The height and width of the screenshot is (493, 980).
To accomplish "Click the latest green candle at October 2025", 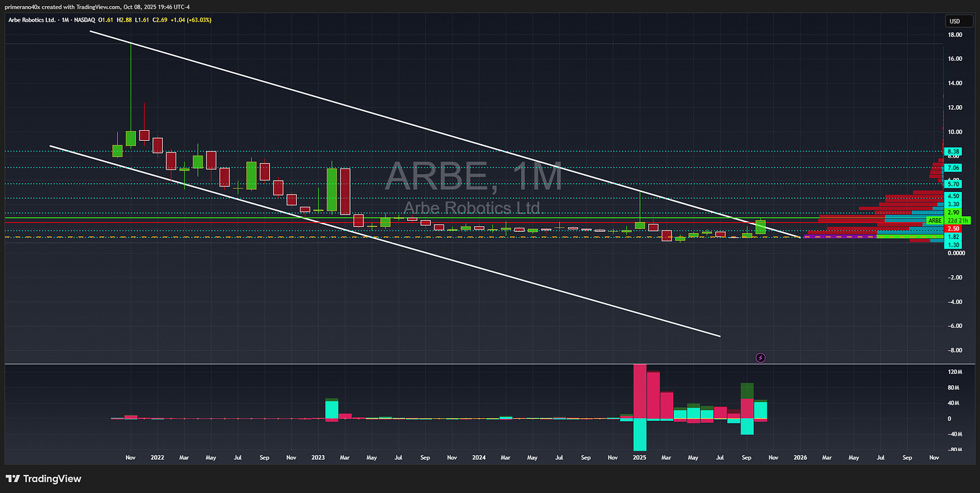I will pos(761,227).
